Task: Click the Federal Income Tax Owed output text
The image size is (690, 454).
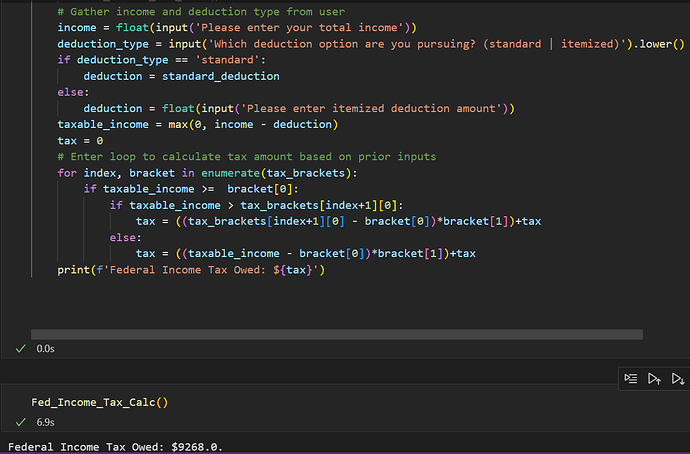Action: (x=115, y=446)
